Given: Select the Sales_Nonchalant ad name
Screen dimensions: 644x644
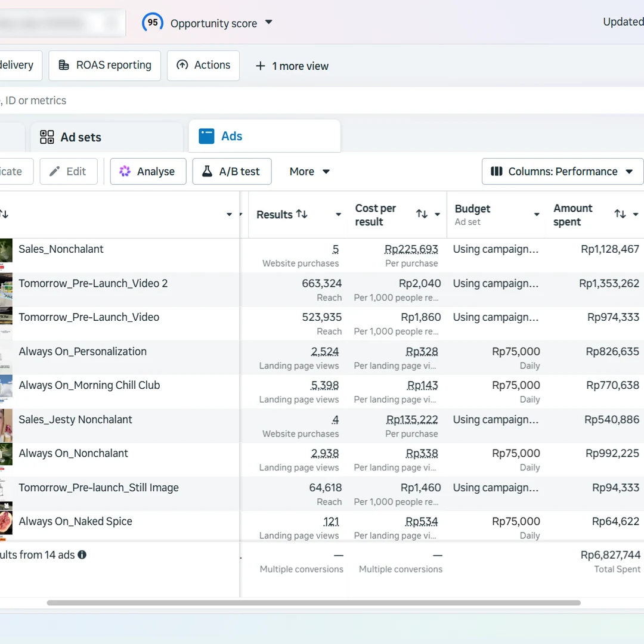Looking at the screenshot, I should click(61, 249).
